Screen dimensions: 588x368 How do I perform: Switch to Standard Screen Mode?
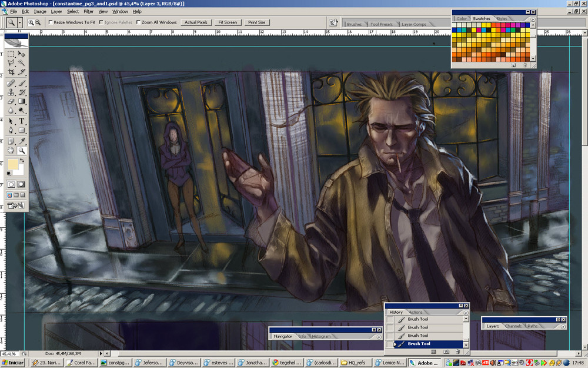pos(9,195)
